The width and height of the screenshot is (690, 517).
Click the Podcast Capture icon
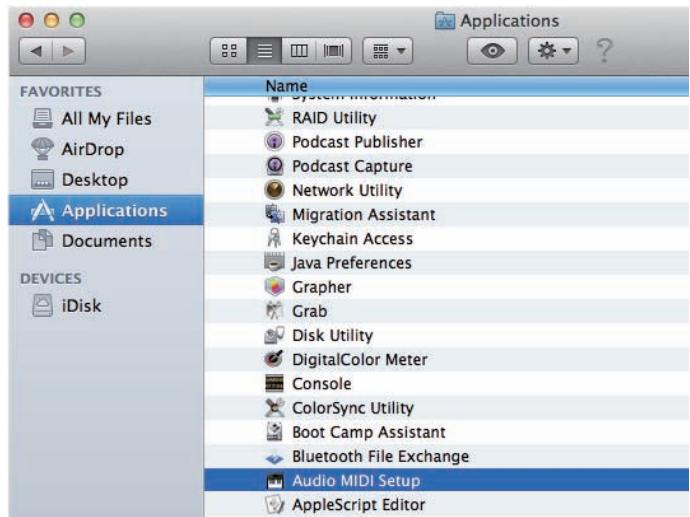(274, 166)
